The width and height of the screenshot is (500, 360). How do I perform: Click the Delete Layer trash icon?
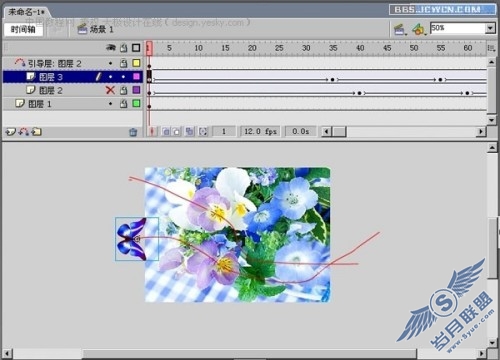133,132
